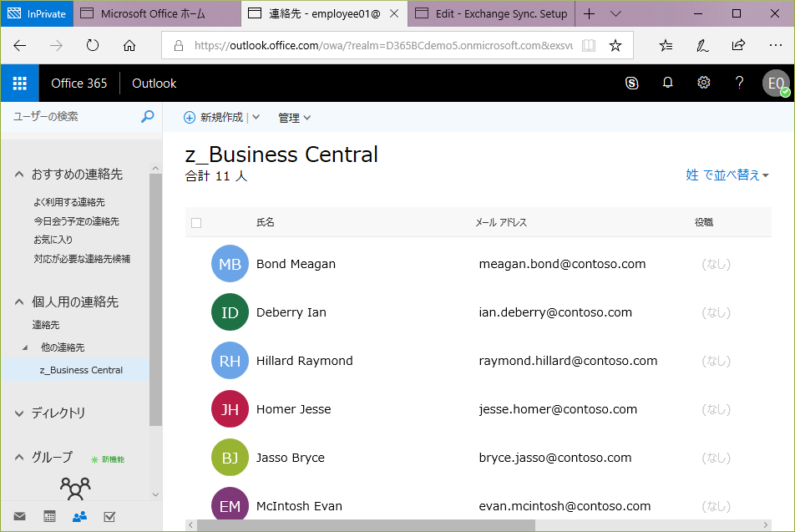The width and height of the screenshot is (795, 532).
Task: Focus the ユーザーの検索 search field
Action: pyautogui.click(x=76, y=117)
